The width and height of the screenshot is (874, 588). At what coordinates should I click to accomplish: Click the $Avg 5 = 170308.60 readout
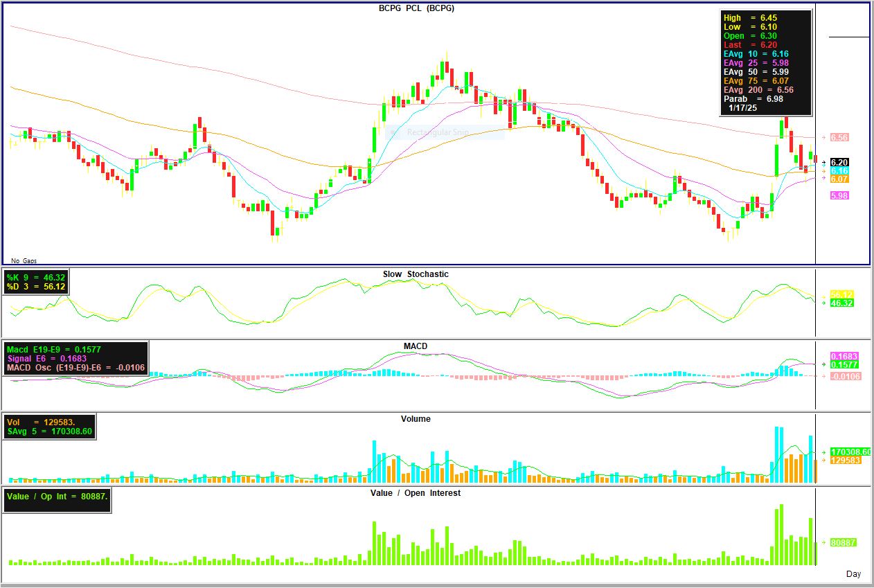point(49,431)
